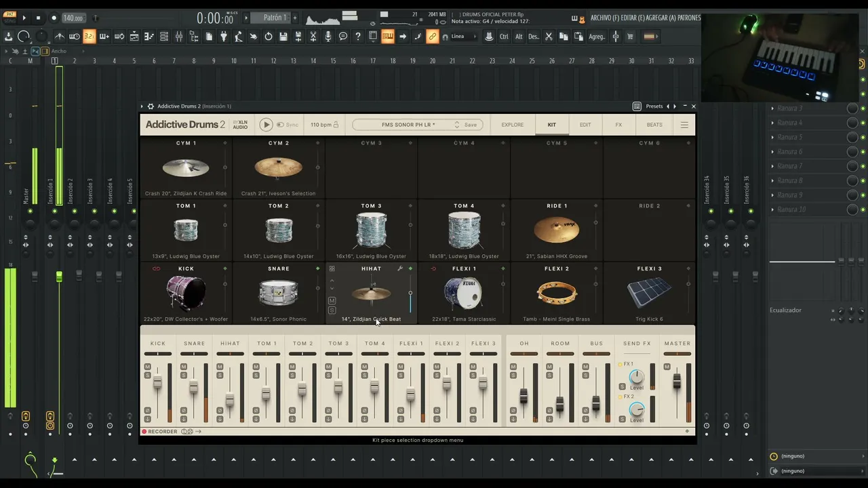Click the Addictive Drums preview play button
This screenshot has width=868, height=488.
[266, 125]
